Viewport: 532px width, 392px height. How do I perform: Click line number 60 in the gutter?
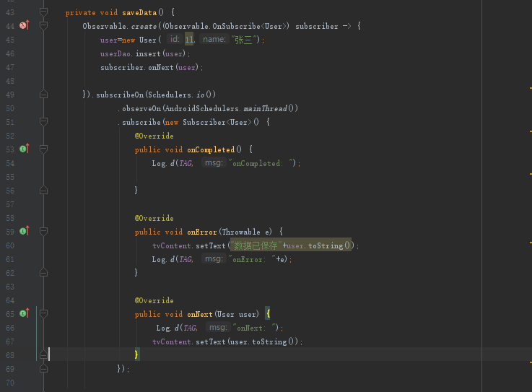pos(10,245)
